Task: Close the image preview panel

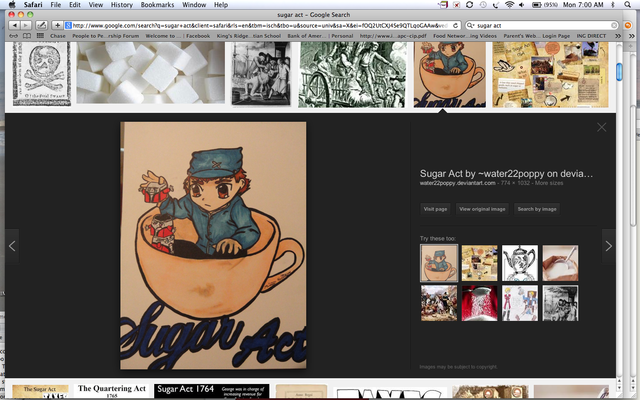Action: 601,127
